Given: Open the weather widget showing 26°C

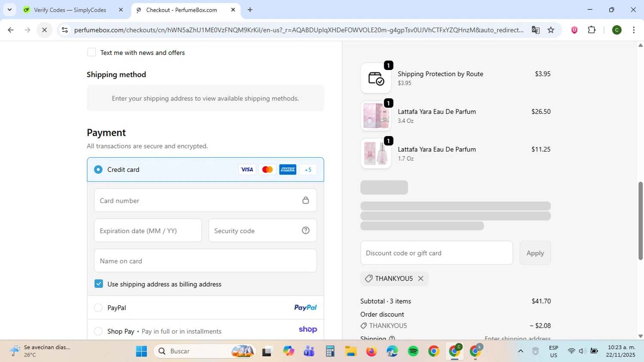Looking at the screenshot, I should pos(41,351).
